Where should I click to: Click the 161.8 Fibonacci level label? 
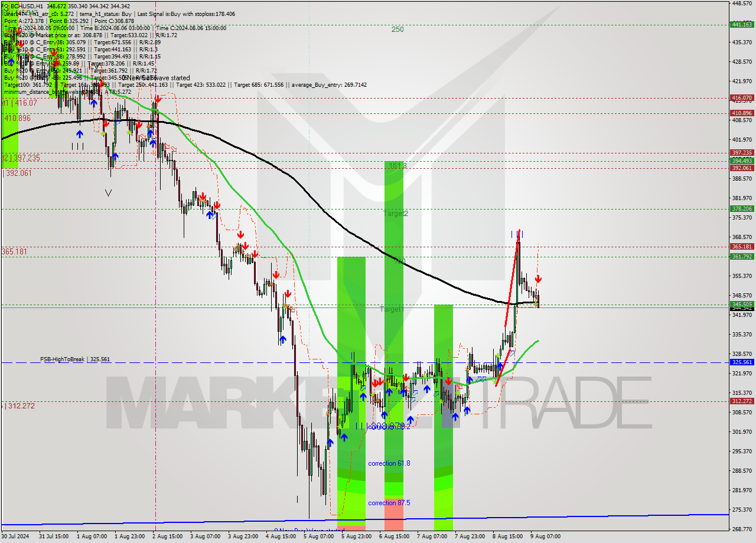pos(397,166)
